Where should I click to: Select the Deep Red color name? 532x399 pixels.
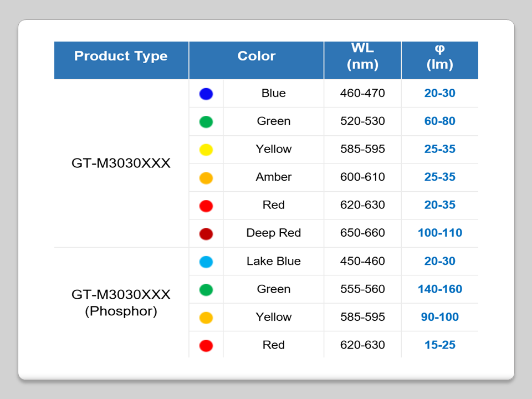(x=274, y=233)
